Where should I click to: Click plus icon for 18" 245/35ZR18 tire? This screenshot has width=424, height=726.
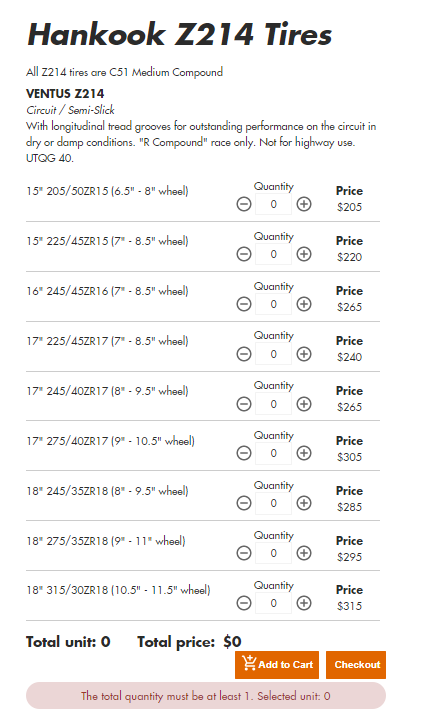[304, 503]
